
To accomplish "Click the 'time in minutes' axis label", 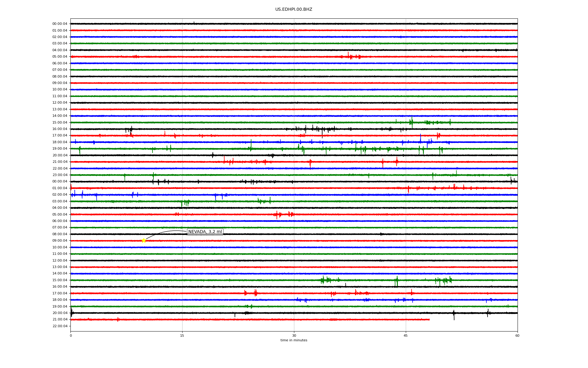I will click(294, 340).
